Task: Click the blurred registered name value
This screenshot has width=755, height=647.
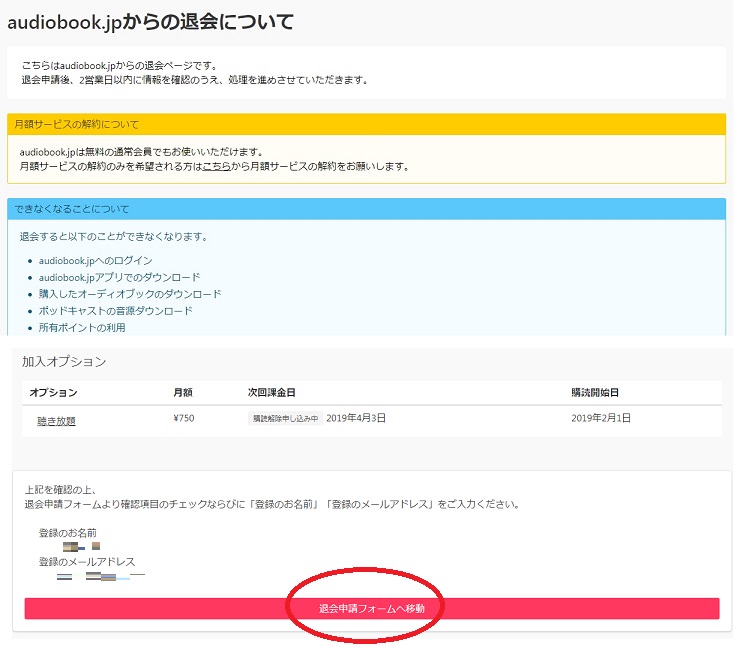Action: tap(81, 546)
